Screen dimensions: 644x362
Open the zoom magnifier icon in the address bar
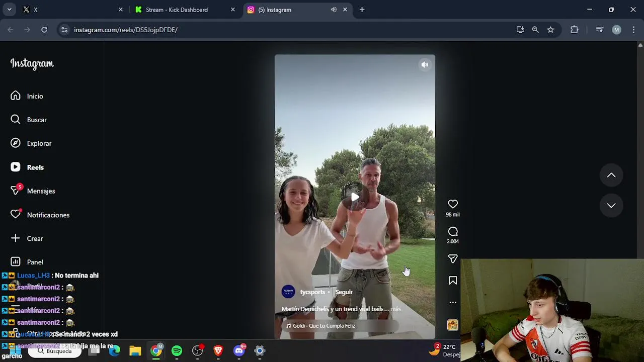click(x=535, y=30)
